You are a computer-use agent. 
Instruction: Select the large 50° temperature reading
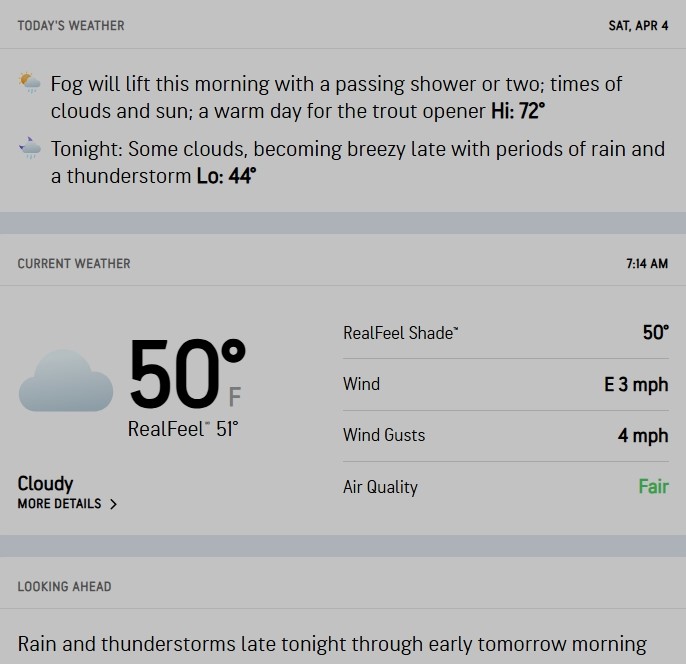[185, 376]
